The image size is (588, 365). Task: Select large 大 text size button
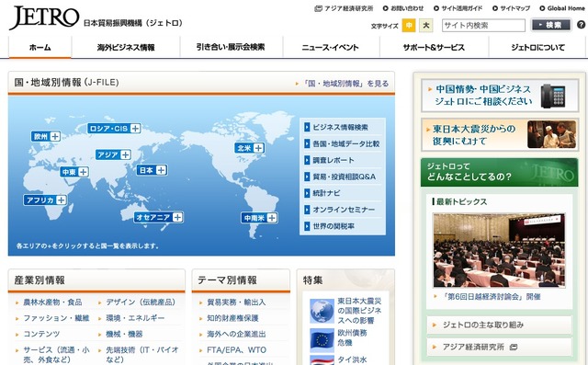click(426, 26)
